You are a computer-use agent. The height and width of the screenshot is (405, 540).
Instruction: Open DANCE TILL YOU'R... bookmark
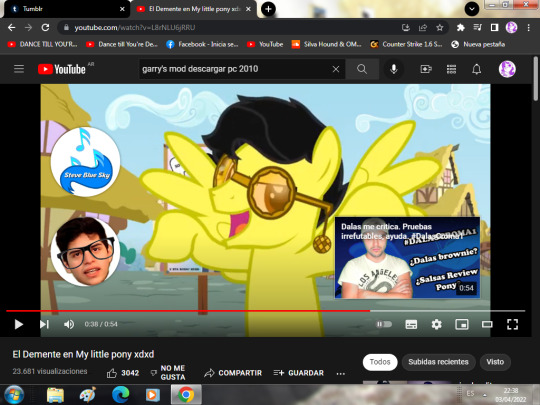(x=42, y=44)
